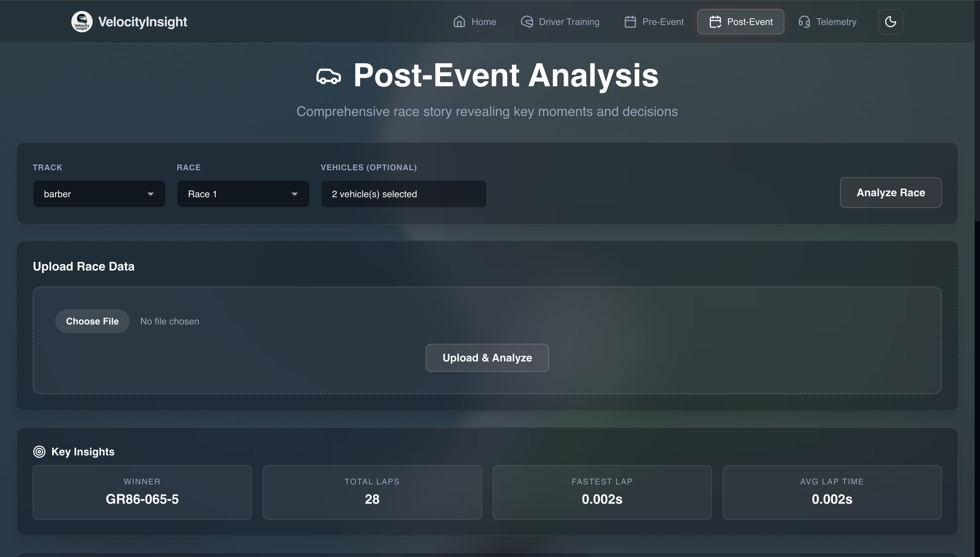This screenshot has height=557, width=980.
Task: Click the Driver Training helmet icon
Action: (x=527, y=22)
